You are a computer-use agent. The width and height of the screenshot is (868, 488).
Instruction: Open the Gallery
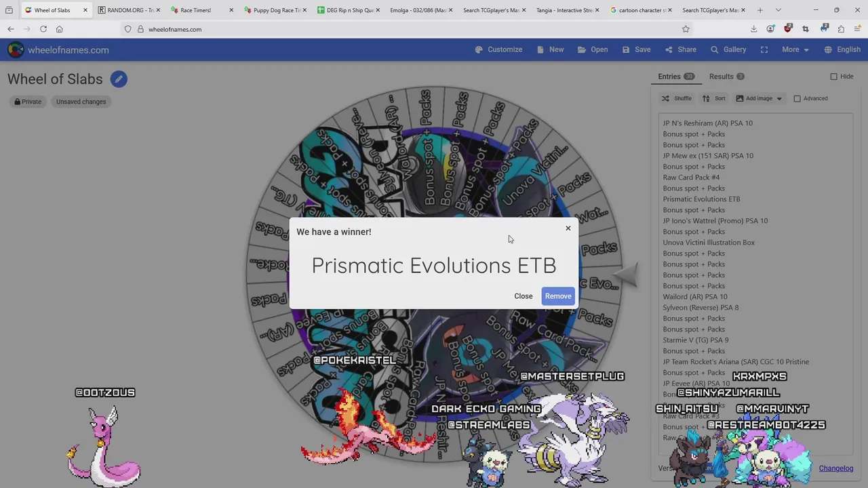(728, 49)
